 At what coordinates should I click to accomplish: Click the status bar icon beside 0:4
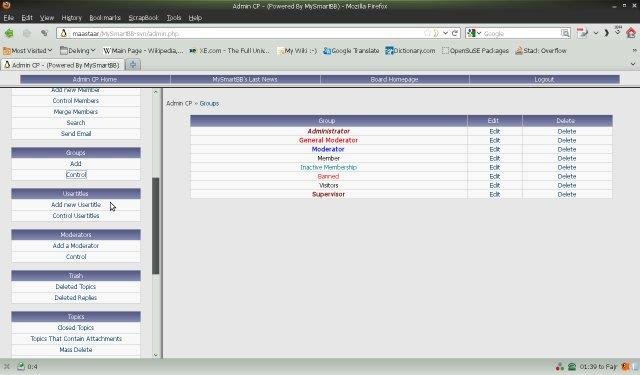[x=20, y=366]
